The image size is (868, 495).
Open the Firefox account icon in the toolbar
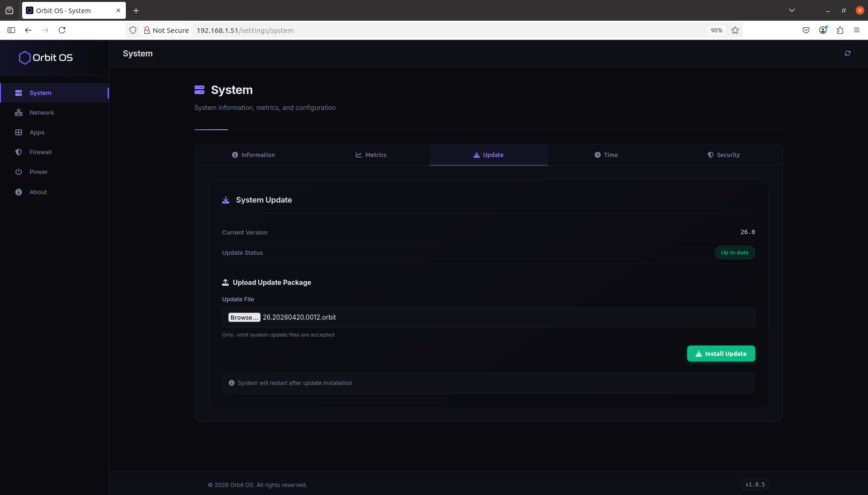click(x=823, y=30)
